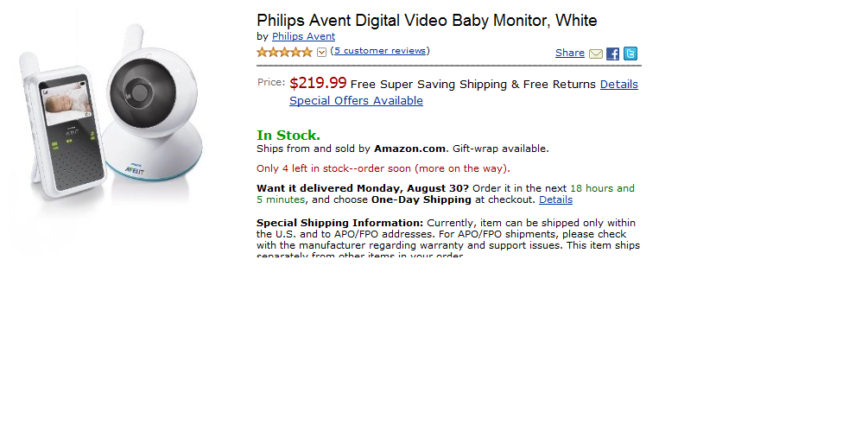Share on Twitter icon
The height and width of the screenshot is (443, 868).
click(630, 54)
